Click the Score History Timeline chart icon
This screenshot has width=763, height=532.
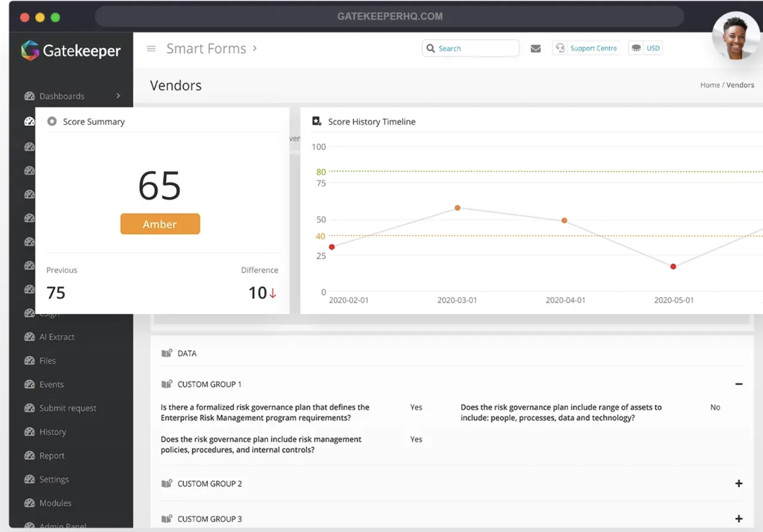coord(316,121)
